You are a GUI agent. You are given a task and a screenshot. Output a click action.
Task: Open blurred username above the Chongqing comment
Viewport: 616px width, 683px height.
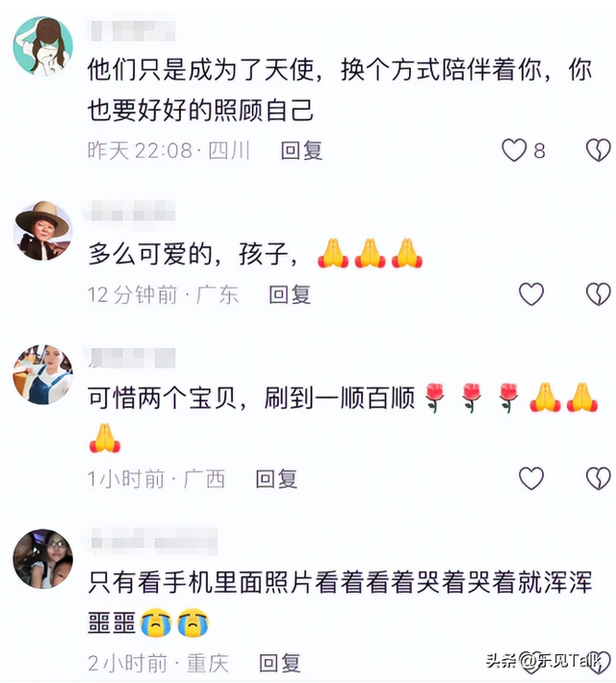pyautogui.click(x=153, y=541)
